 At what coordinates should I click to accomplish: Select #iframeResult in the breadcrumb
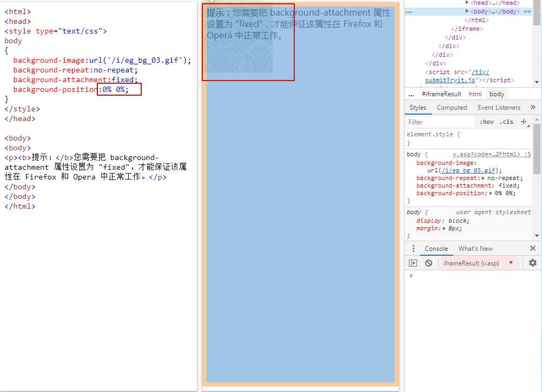442,94
